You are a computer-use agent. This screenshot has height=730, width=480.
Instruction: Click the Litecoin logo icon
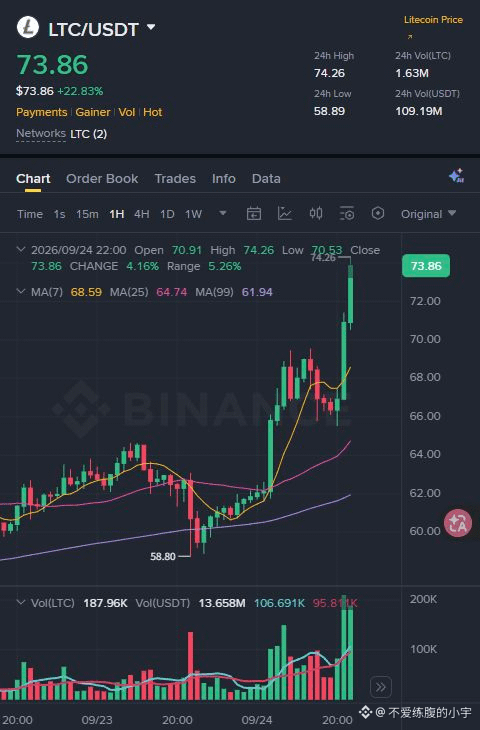pos(28,27)
